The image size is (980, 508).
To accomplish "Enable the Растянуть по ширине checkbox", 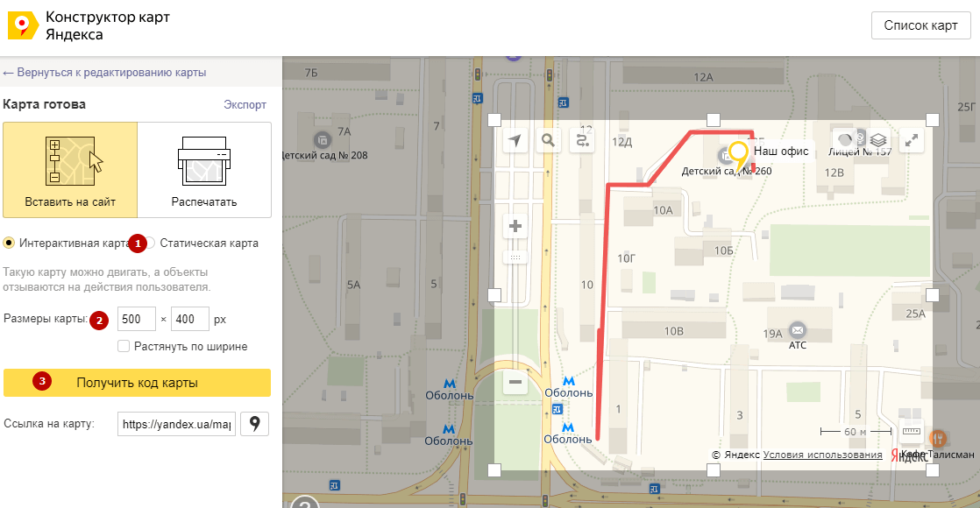I will (x=124, y=346).
